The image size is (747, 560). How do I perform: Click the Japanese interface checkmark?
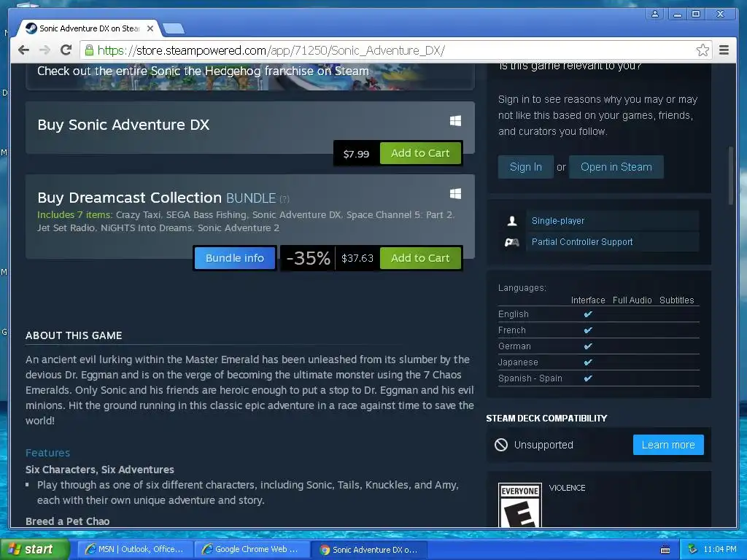click(588, 362)
